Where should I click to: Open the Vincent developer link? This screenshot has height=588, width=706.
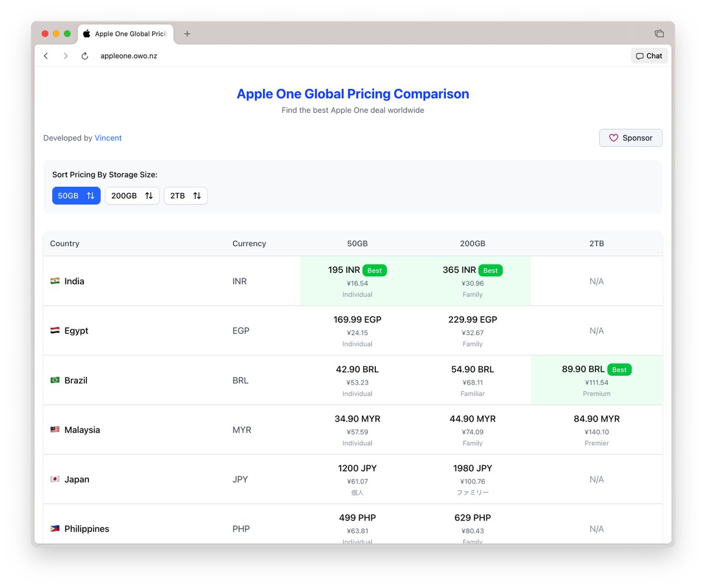[x=108, y=138]
